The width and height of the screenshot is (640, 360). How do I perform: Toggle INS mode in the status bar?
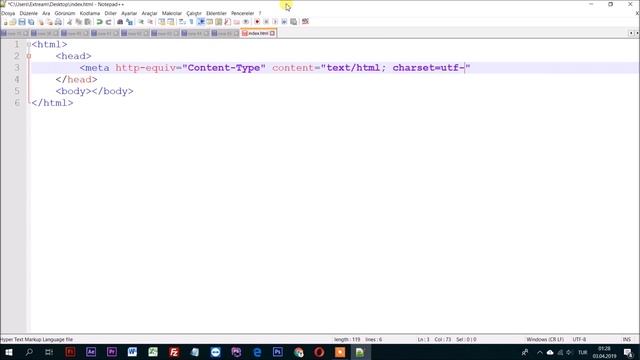click(x=627, y=340)
